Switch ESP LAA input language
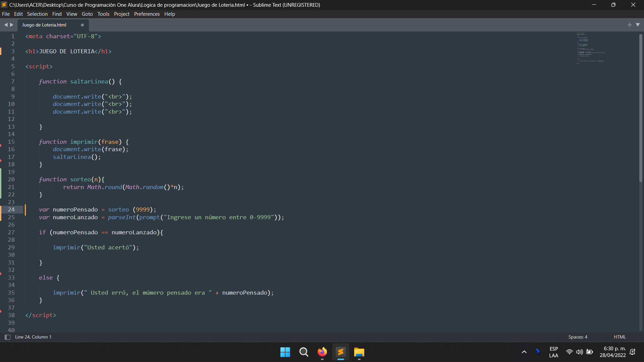This screenshot has width=644, height=362. pyautogui.click(x=554, y=352)
